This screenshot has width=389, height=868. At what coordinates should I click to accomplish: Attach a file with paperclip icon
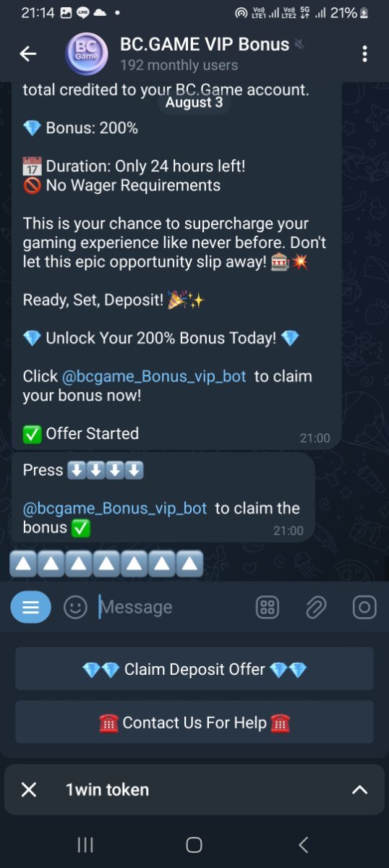[315, 608]
